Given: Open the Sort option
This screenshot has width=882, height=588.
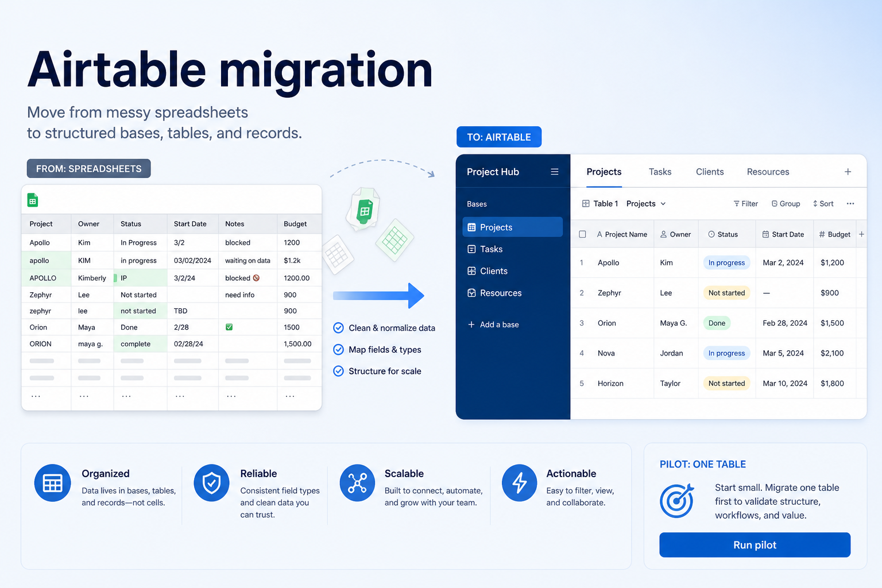Looking at the screenshot, I should point(823,203).
